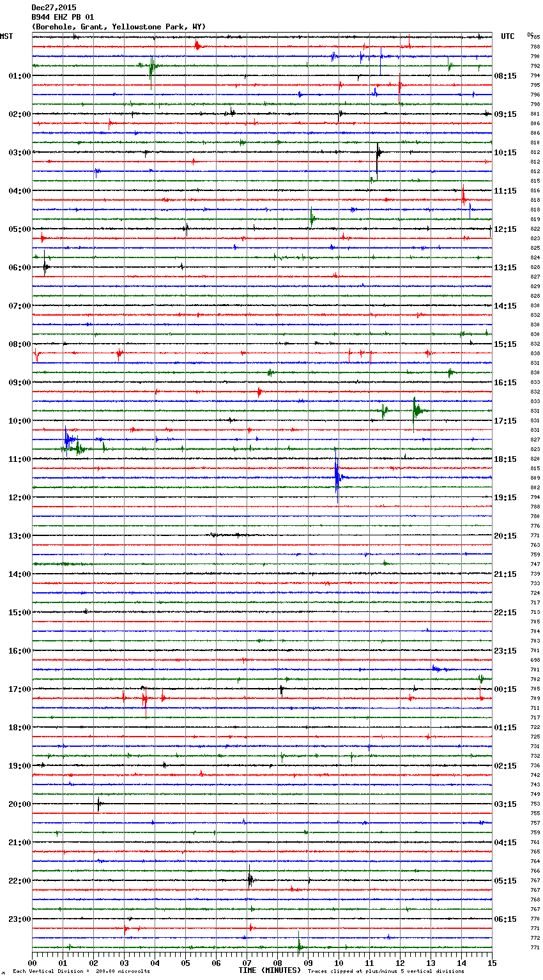Click UTC time label '16:15'
Viewport: 543px width, 980px height.
point(505,383)
